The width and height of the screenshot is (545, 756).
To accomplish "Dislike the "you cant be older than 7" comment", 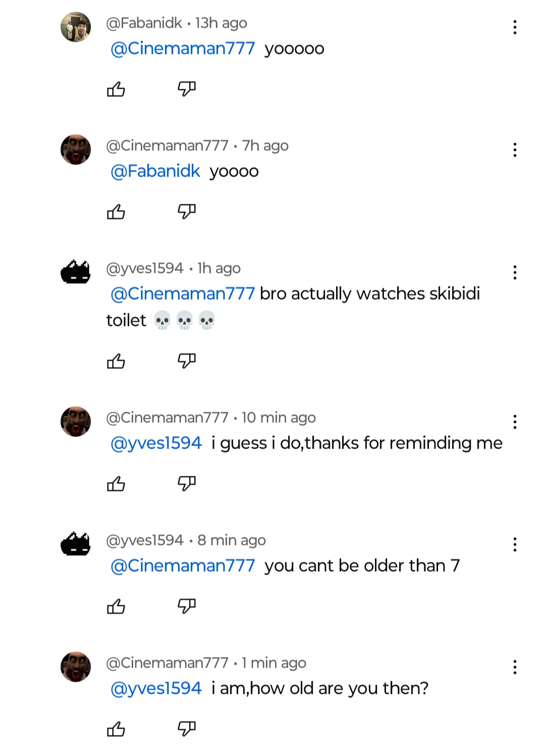I will tap(186, 606).
